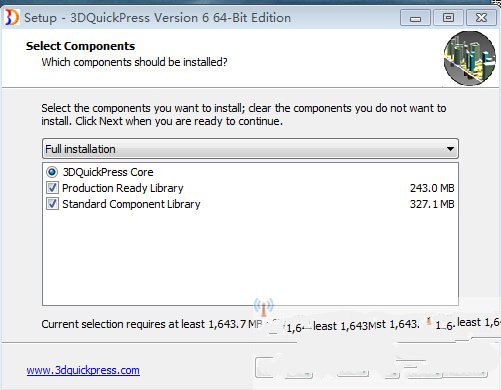Click the 327.1 MB size value
Screen dimensions: 501x390
click(432, 204)
